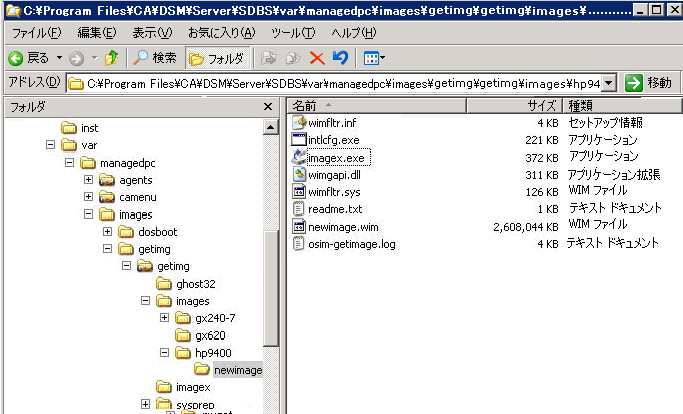Viewport: 683px width, 414px height.
Task: Sort by 名前 column header
Action: (376, 105)
